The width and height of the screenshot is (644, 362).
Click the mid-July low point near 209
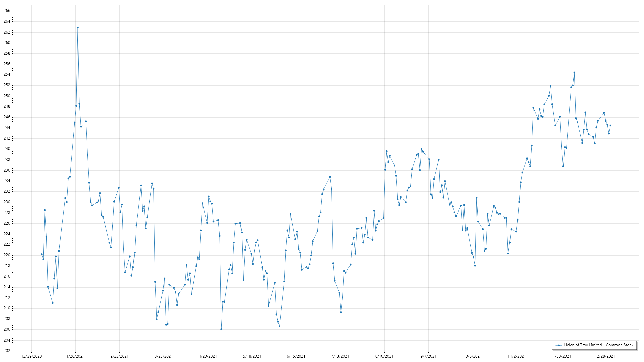pyautogui.click(x=341, y=312)
